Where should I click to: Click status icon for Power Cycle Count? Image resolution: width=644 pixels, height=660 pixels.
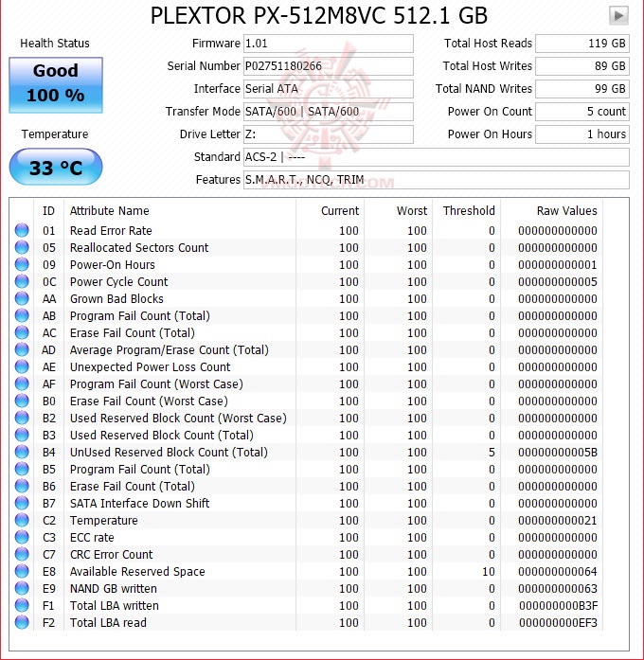point(22,281)
